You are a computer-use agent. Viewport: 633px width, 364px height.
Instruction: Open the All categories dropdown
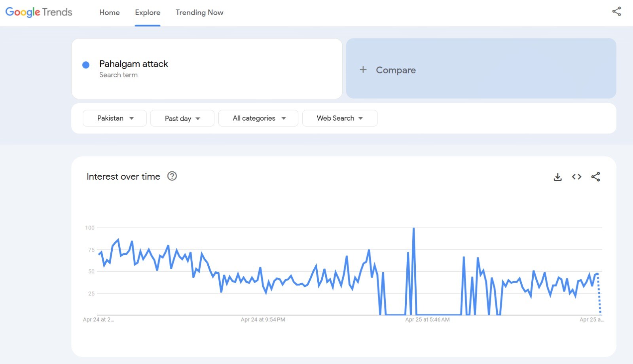258,118
